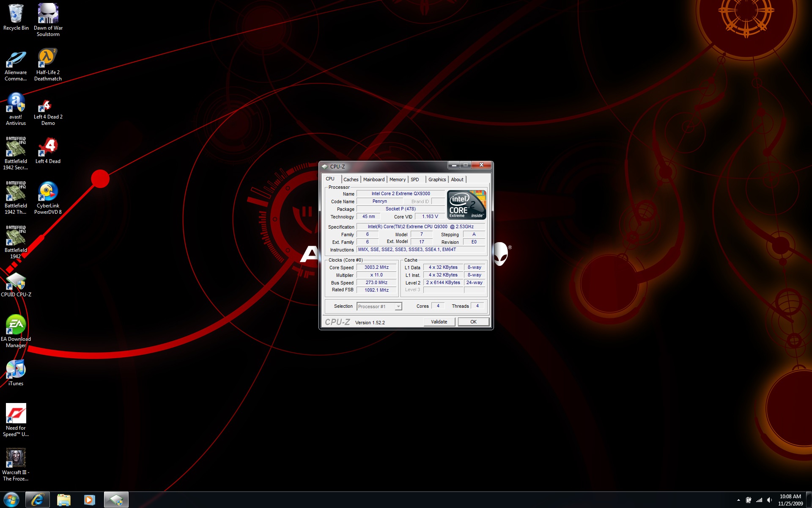The height and width of the screenshot is (508, 812).
Task: Launch Half-Life 2 Deathmatch icon
Action: pos(48,65)
